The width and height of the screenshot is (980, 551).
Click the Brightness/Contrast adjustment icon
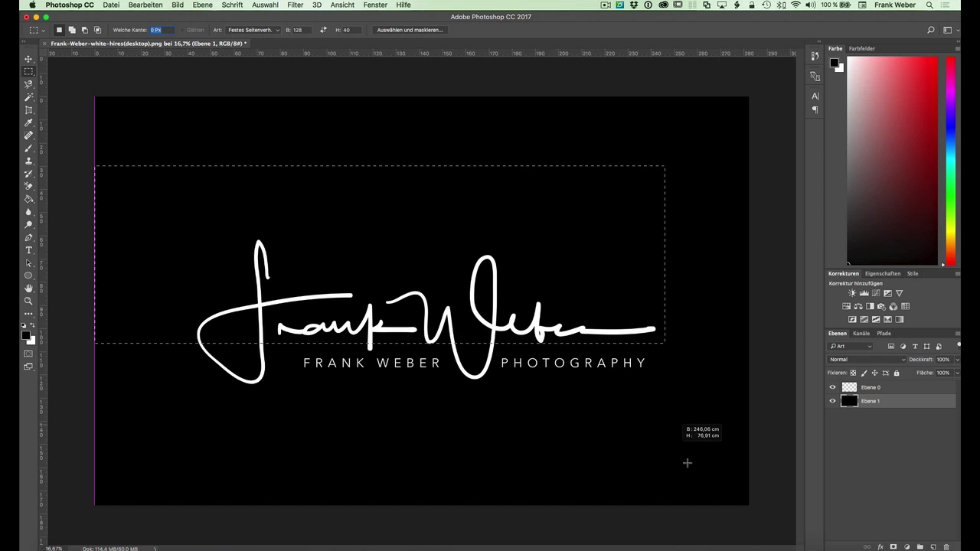click(x=852, y=293)
